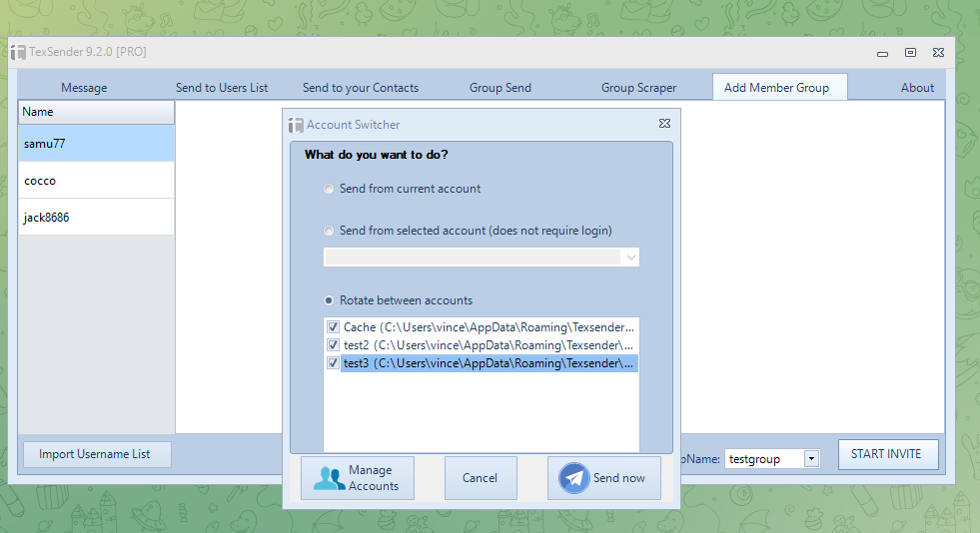The height and width of the screenshot is (533, 980).
Task: Select Send from current account option
Action: [x=329, y=189]
